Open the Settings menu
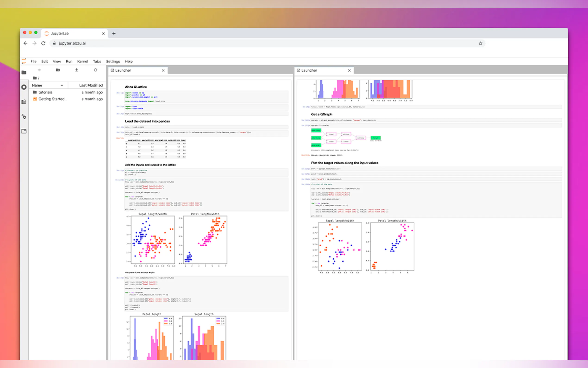Image resolution: width=588 pixels, height=368 pixels. (x=113, y=61)
